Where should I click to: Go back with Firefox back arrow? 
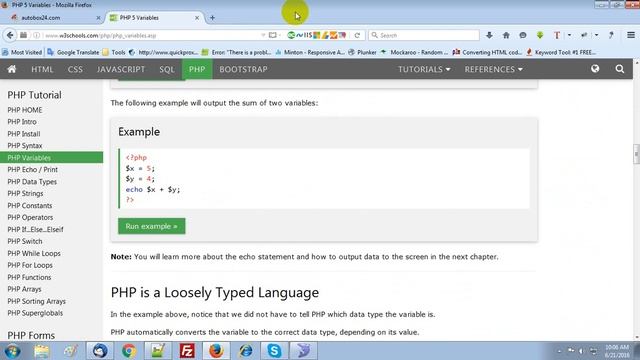[x=10, y=36]
